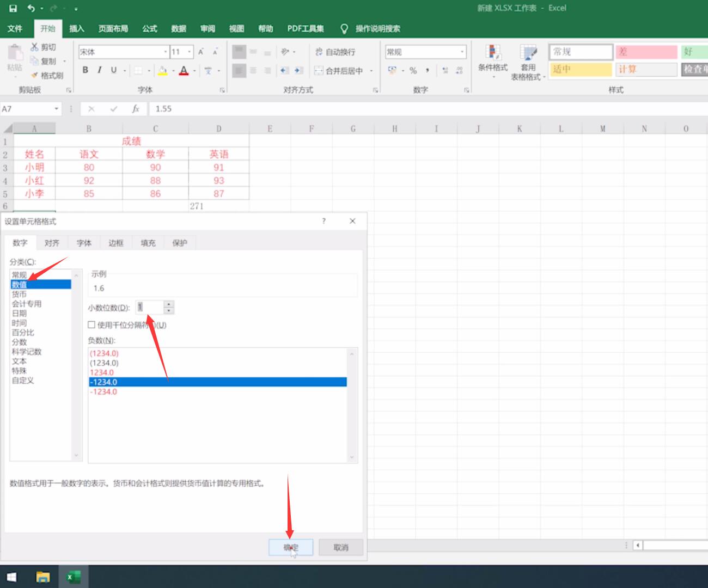Image resolution: width=708 pixels, height=588 pixels.
Task: Open Conditional Formatting (条件格式)
Action: [493, 62]
